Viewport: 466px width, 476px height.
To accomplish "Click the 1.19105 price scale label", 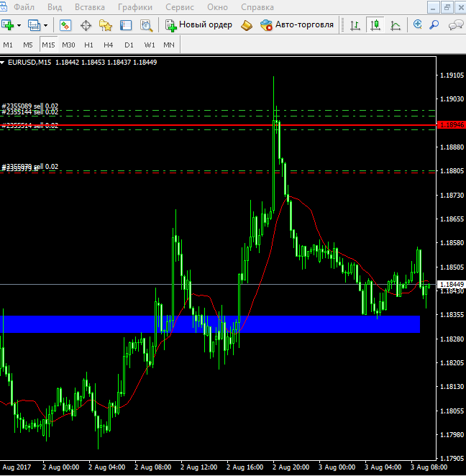I will 452,75.
